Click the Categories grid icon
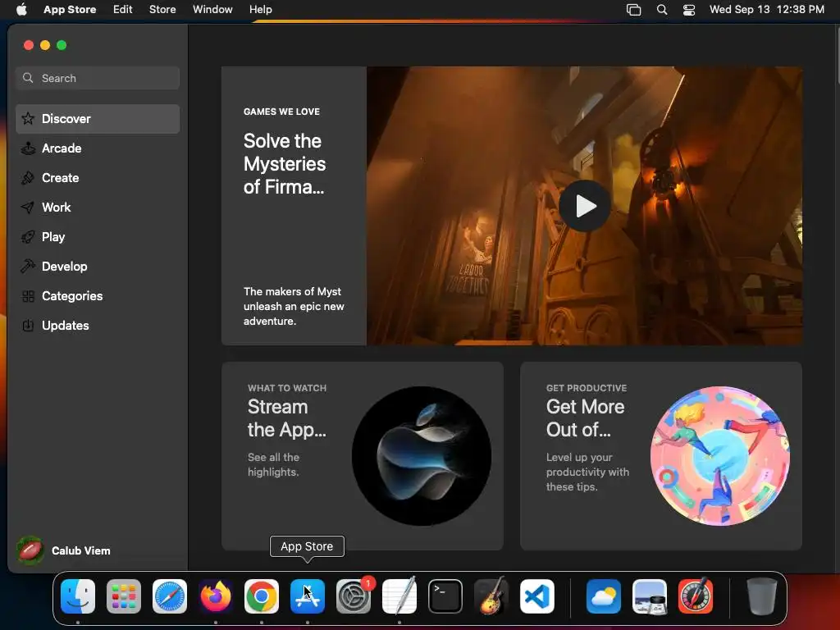The height and width of the screenshot is (630, 840). click(x=29, y=295)
